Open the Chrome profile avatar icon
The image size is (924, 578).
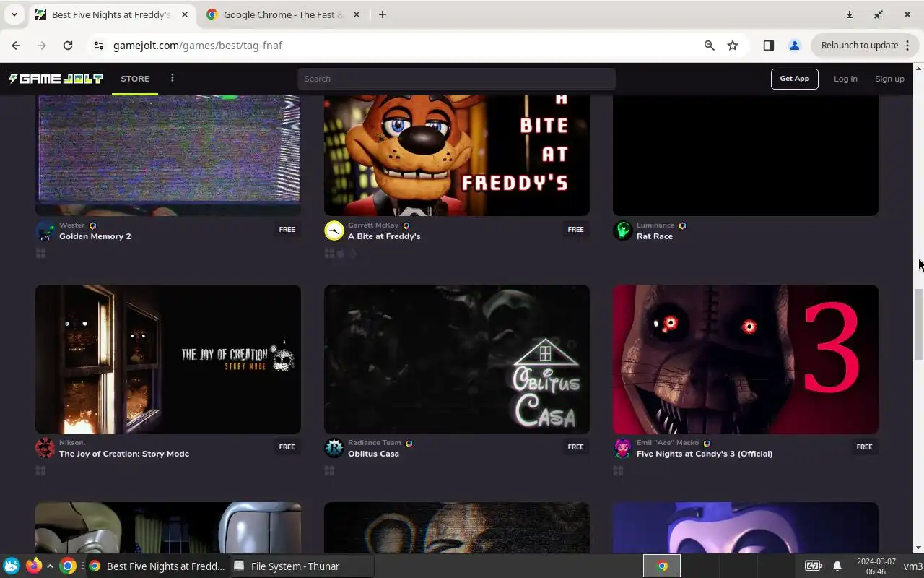(x=794, y=46)
